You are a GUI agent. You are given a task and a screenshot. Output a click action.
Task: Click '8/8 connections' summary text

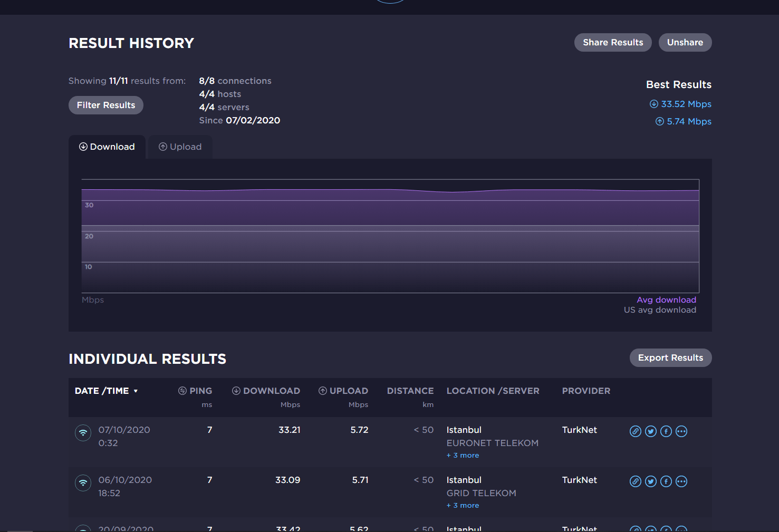click(235, 81)
